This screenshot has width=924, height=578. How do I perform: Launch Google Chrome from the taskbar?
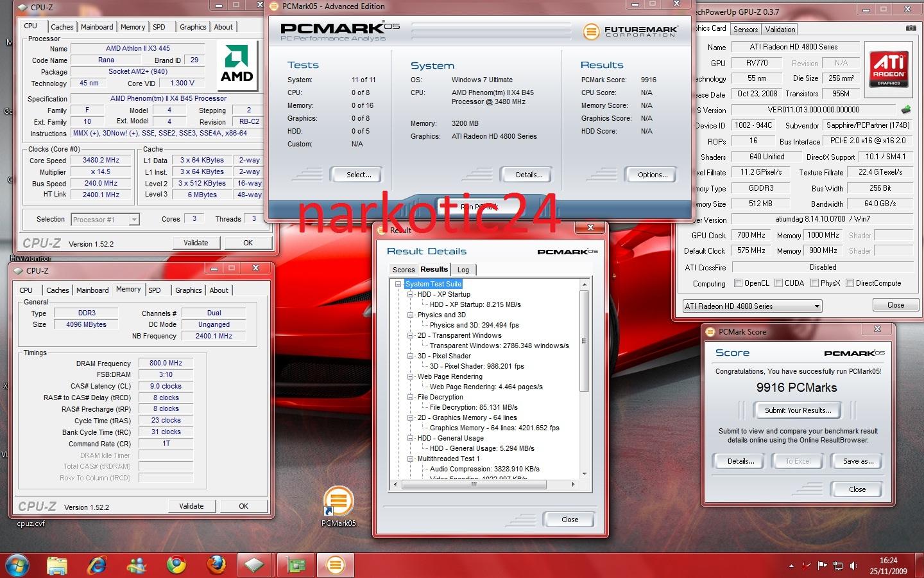(x=176, y=565)
